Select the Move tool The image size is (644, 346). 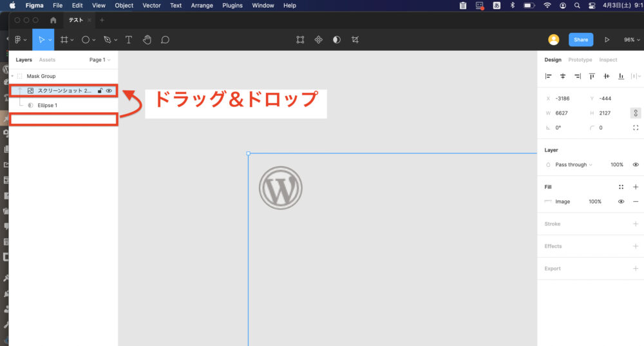click(41, 40)
